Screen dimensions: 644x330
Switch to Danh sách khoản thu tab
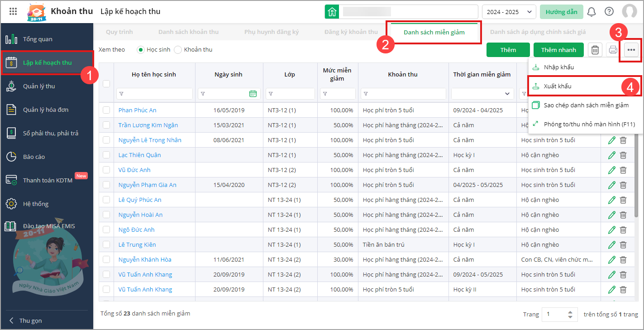click(188, 32)
